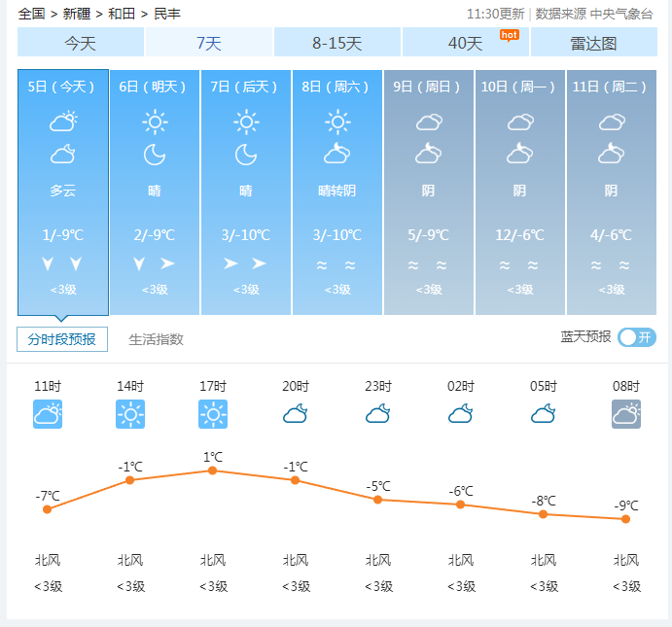This screenshot has height=627, width=672.
Task: Open the 40天 hot forecast tab
Action: 466,43
